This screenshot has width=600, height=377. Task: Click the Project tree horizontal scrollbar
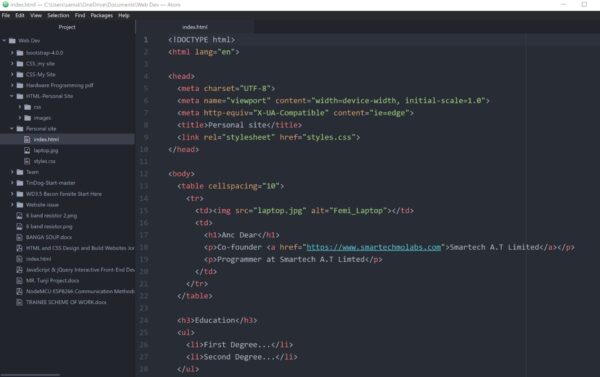tap(31, 375)
